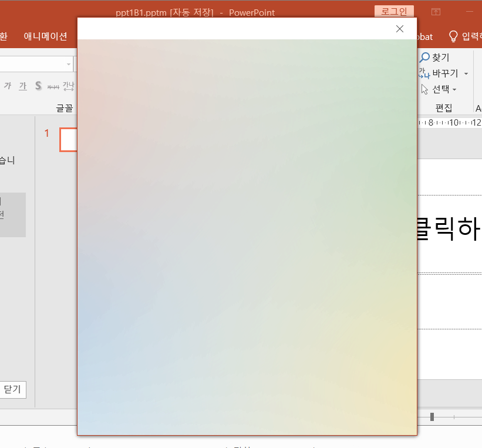Toggle strikethrough text formatting
The width and height of the screenshot is (482, 448).
(53, 87)
